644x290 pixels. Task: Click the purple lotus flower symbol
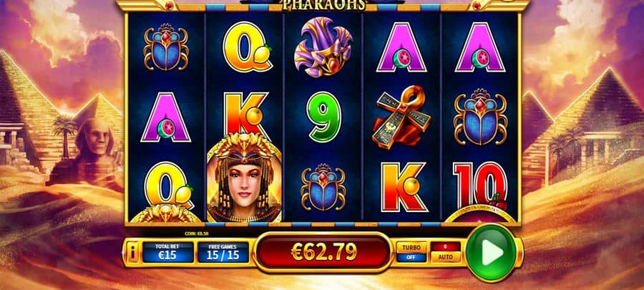323,47
